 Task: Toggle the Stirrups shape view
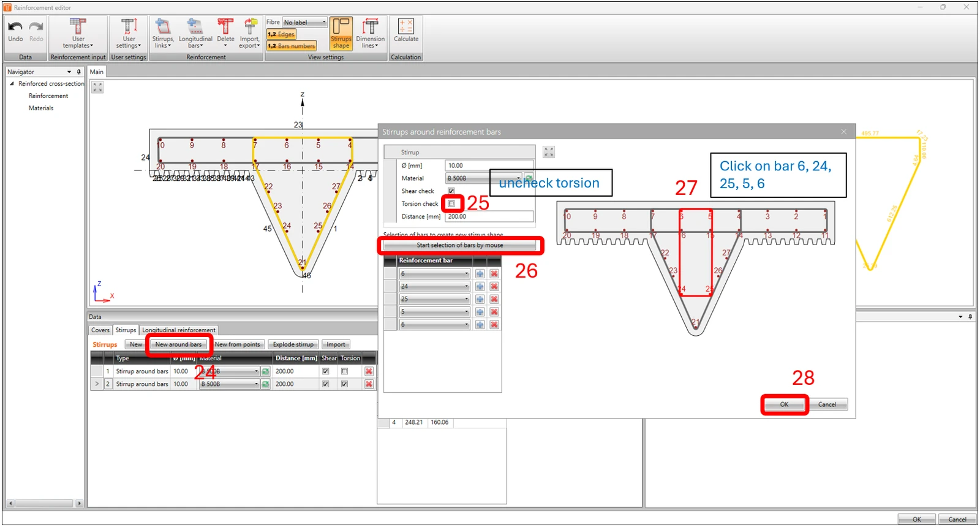click(x=341, y=34)
